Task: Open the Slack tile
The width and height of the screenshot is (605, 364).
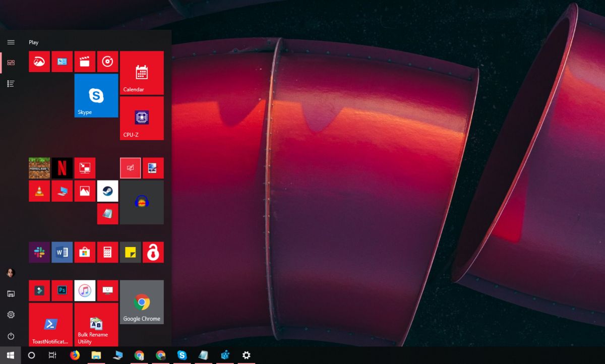Action: coord(39,252)
